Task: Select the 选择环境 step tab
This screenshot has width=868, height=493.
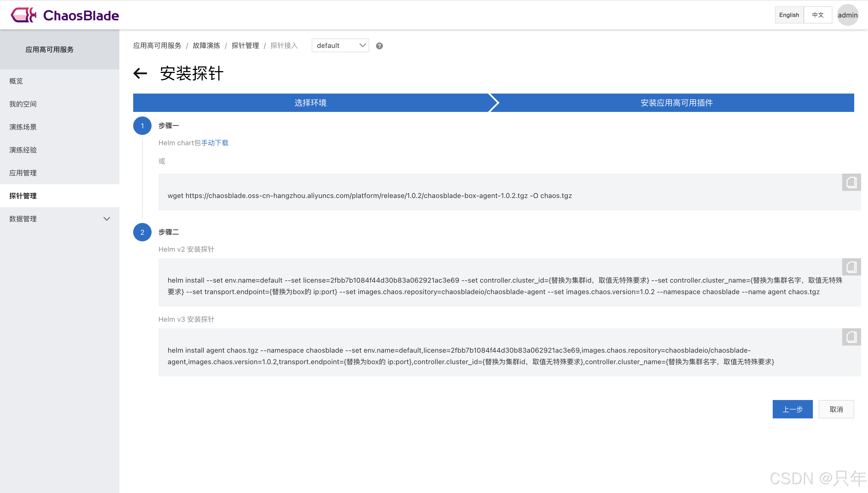Action: click(x=310, y=103)
